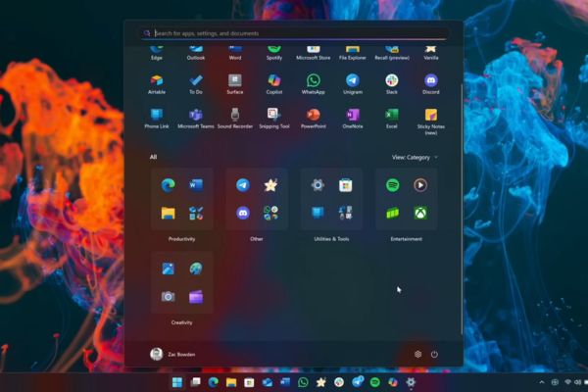Open Edge in the Productivity category
Viewport: 588px width, 392px height.
168,185
